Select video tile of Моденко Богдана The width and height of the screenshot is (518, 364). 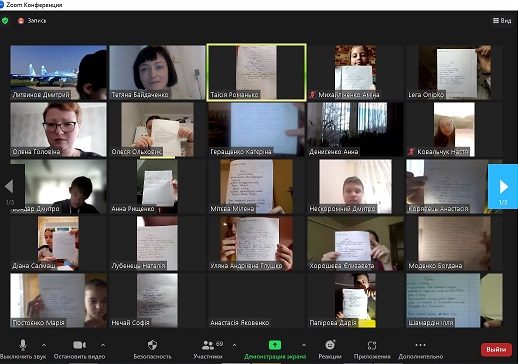point(454,243)
